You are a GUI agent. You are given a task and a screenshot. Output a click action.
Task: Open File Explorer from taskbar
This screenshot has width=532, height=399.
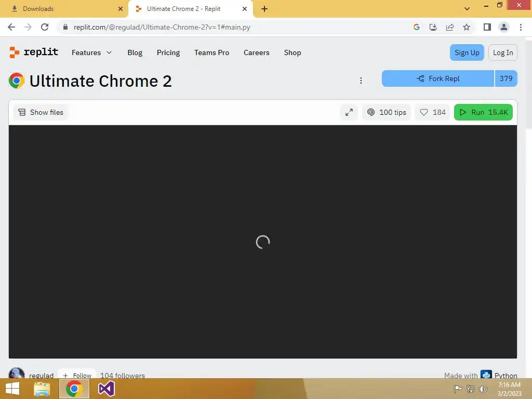pyautogui.click(x=42, y=389)
